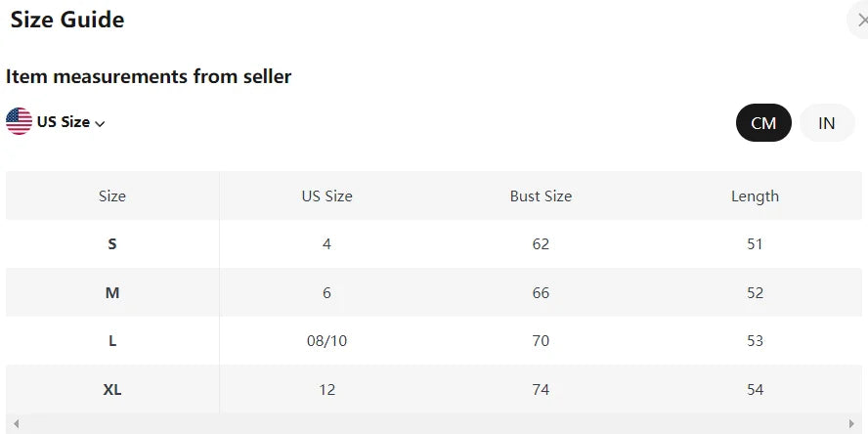Screen dimensions: 868x434
Task: Select the M size row label
Action: pyautogui.click(x=112, y=292)
